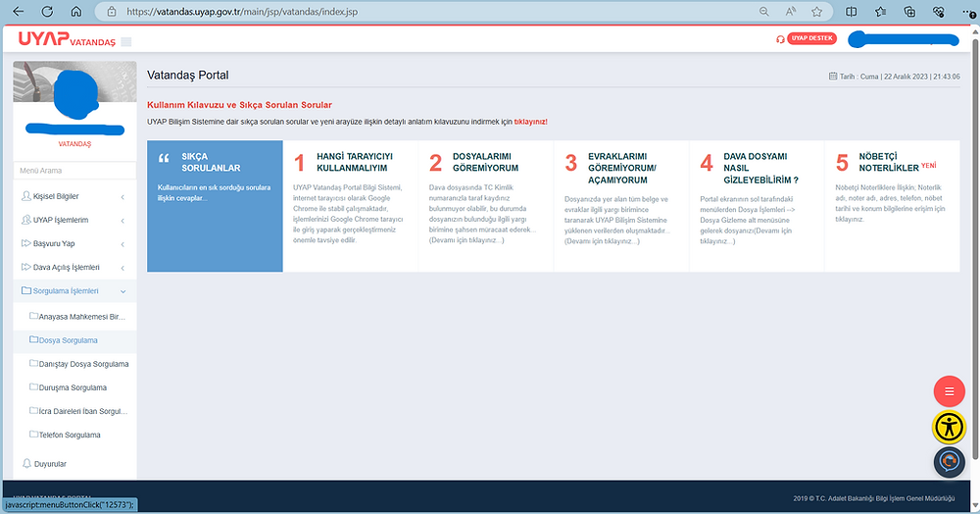Open the red floating menu button

tap(949, 391)
